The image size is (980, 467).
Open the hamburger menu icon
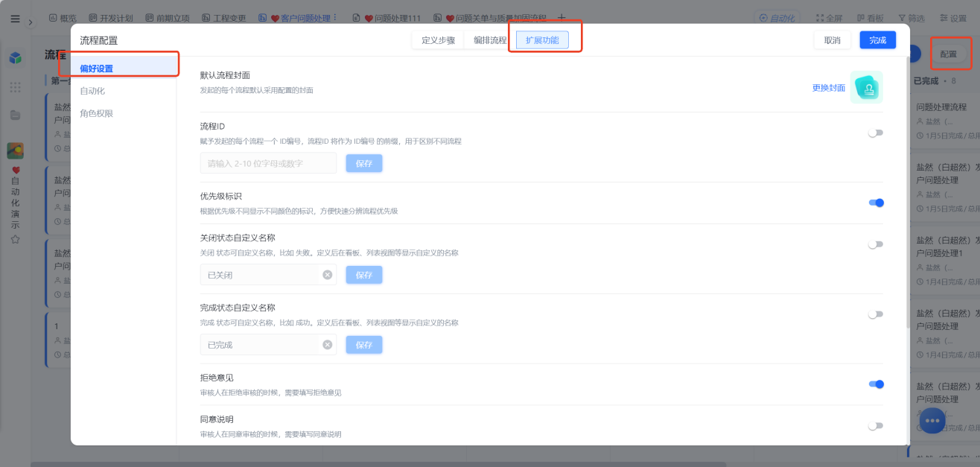pyautogui.click(x=15, y=19)
